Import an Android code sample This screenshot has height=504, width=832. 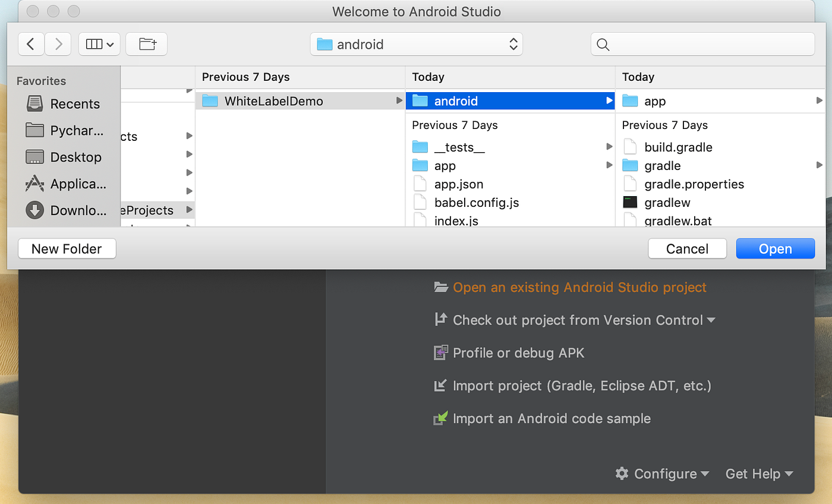(x=551, y=418)
